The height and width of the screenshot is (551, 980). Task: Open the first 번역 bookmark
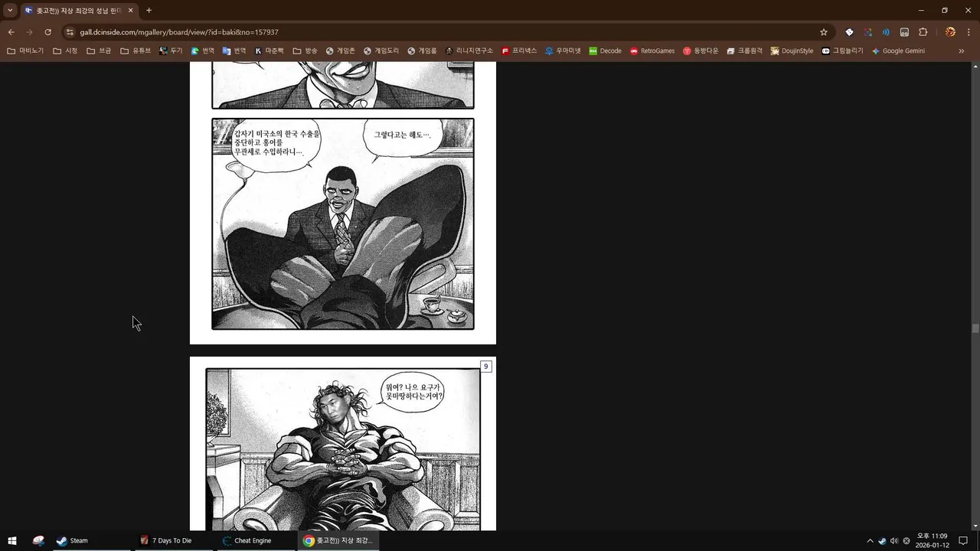pos(203,51)
